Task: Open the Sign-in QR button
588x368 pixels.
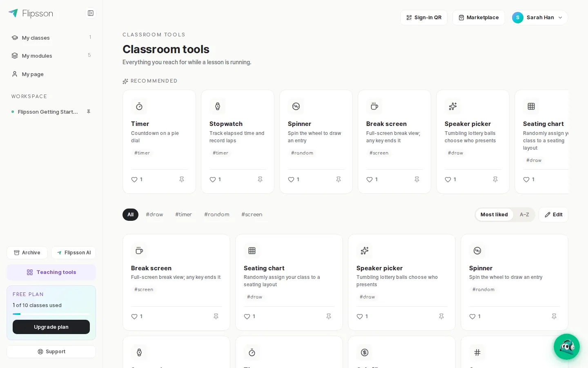Action: (x=424, y=18)
